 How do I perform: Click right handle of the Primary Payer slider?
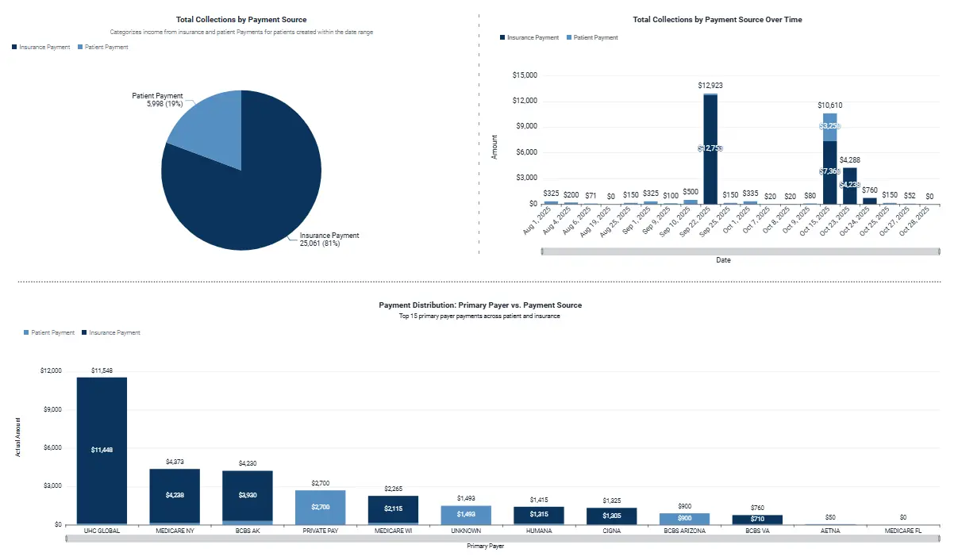click(x=937, y=539)
